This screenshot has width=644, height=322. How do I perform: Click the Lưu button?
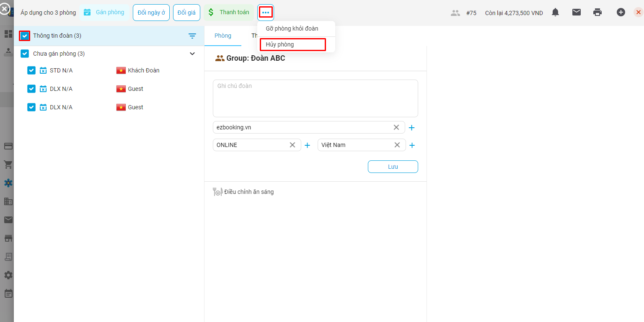(x=393, y=167)
